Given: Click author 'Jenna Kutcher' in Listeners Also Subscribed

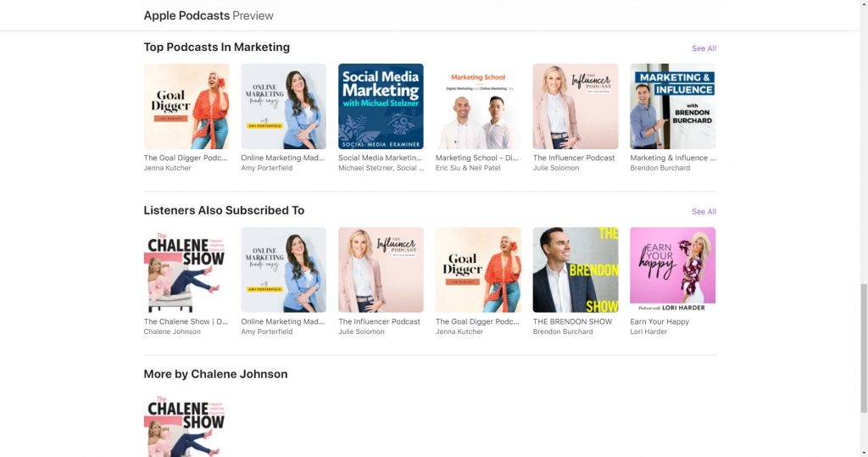Looking at the screenshot, I should coord(459,332).
